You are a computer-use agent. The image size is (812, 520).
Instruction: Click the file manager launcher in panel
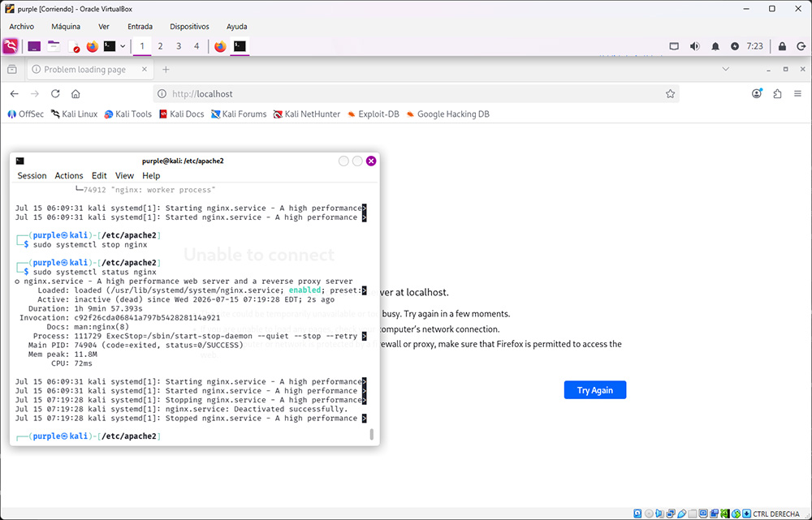54,46
